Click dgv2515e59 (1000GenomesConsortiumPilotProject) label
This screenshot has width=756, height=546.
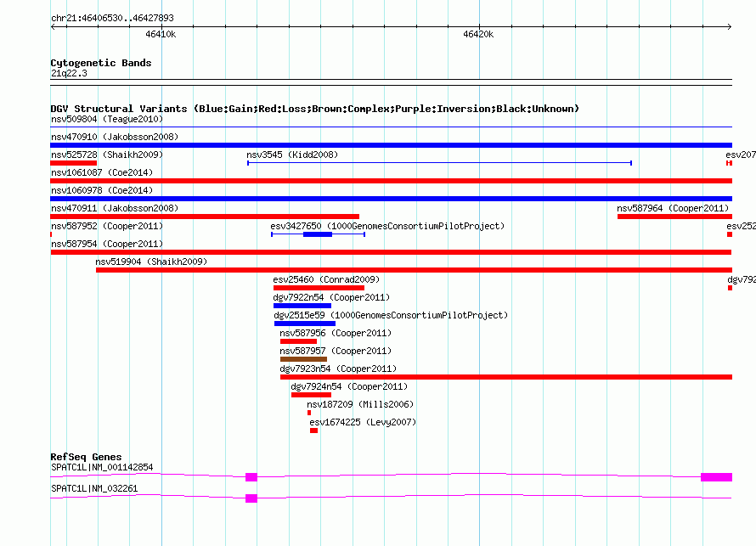pos(391,315)
